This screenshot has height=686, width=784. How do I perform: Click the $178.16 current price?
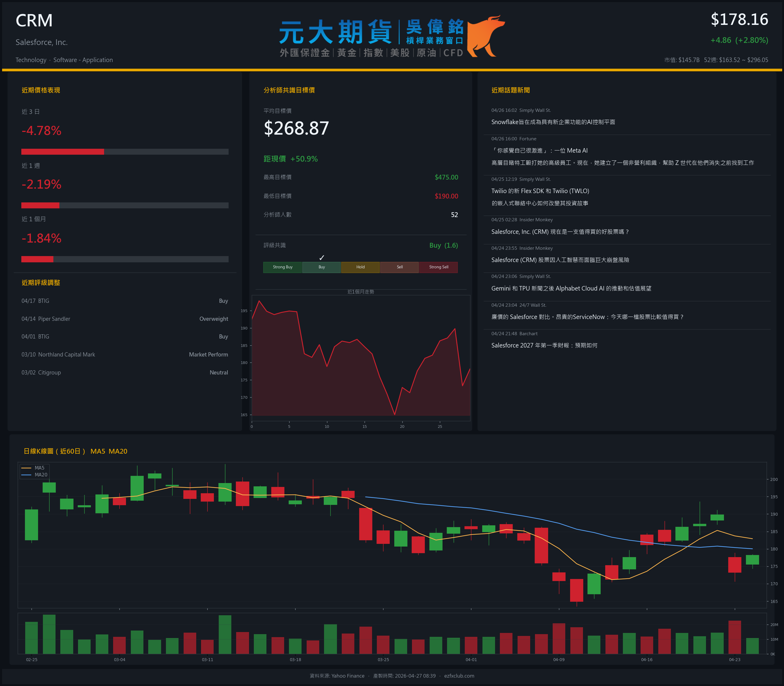pos(740,19)
